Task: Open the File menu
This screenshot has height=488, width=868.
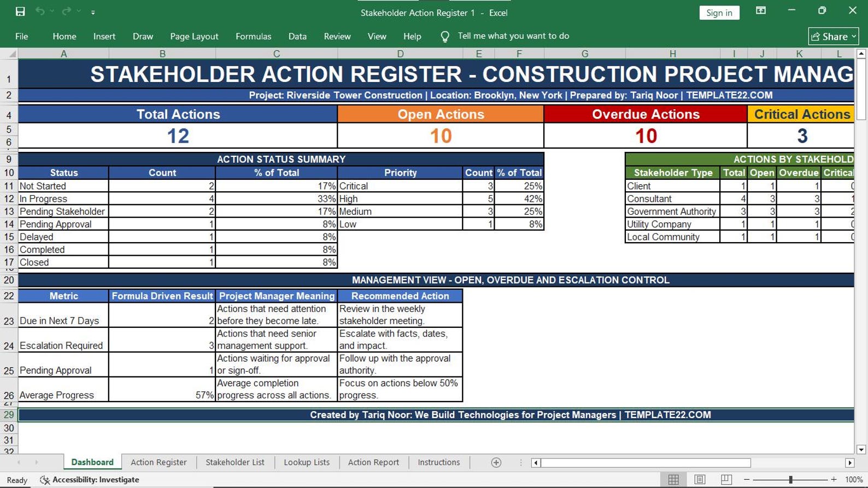Action: pos(22,36)
